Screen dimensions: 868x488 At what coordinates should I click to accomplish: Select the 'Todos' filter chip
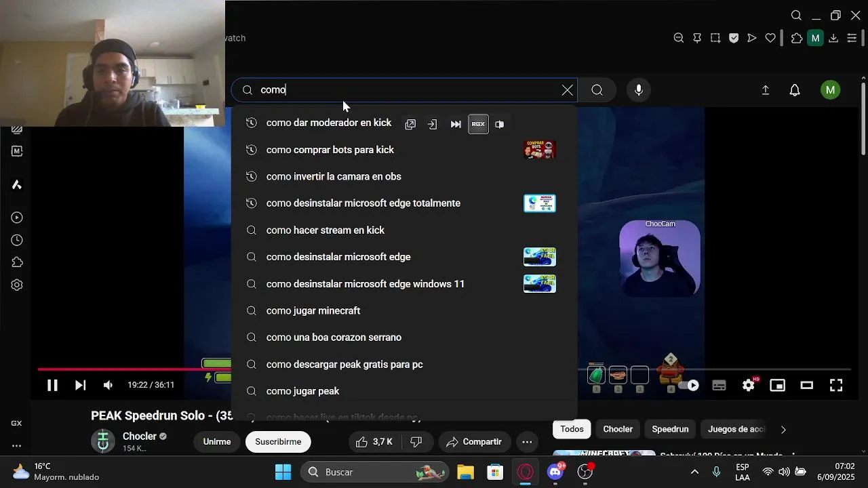[572, 429]
